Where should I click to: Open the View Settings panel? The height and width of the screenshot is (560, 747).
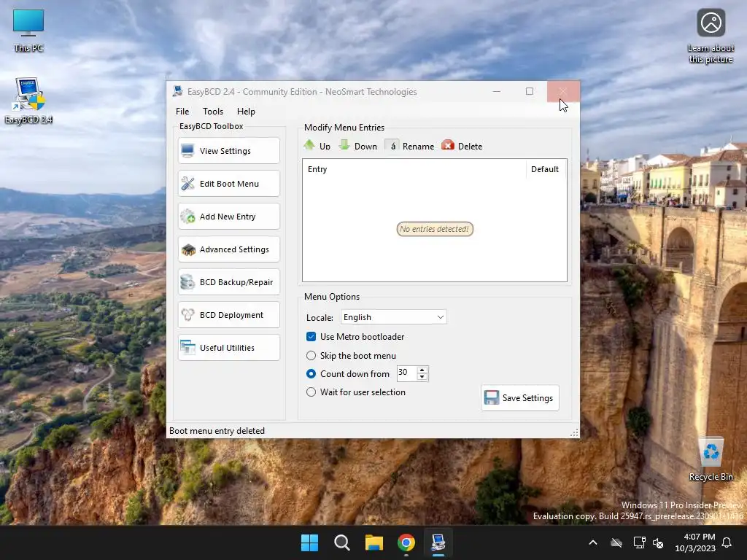[x=228, y=151]
